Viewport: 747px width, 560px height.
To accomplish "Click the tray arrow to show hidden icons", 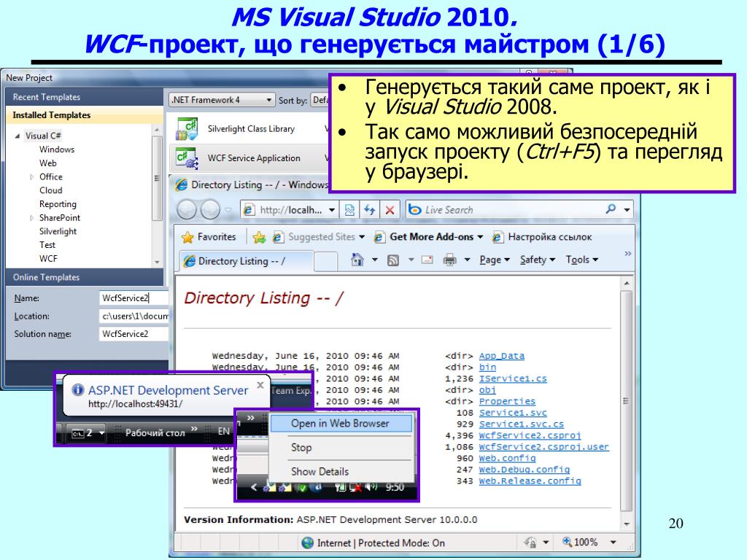I will [x=253, y=486].
